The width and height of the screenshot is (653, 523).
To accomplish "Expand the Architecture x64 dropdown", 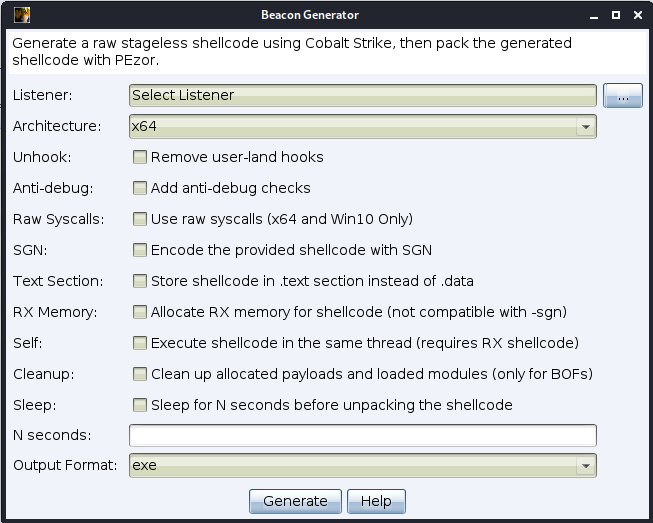I will pos(363,126).
